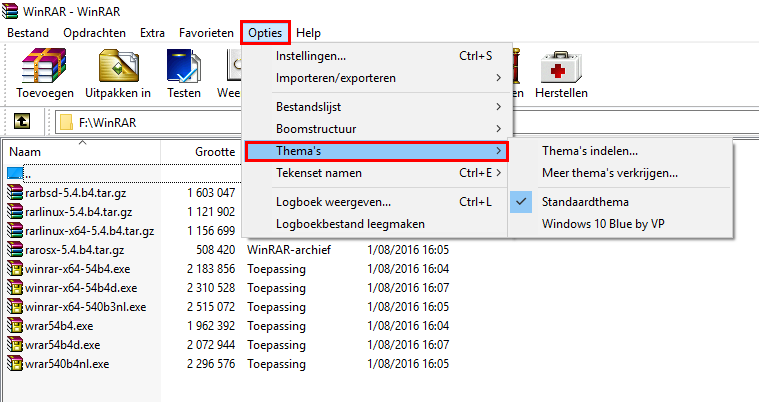Click the Testen toolbar icon
The height and width of the screenshot is (402, 759).
click(x=183, y=65)
